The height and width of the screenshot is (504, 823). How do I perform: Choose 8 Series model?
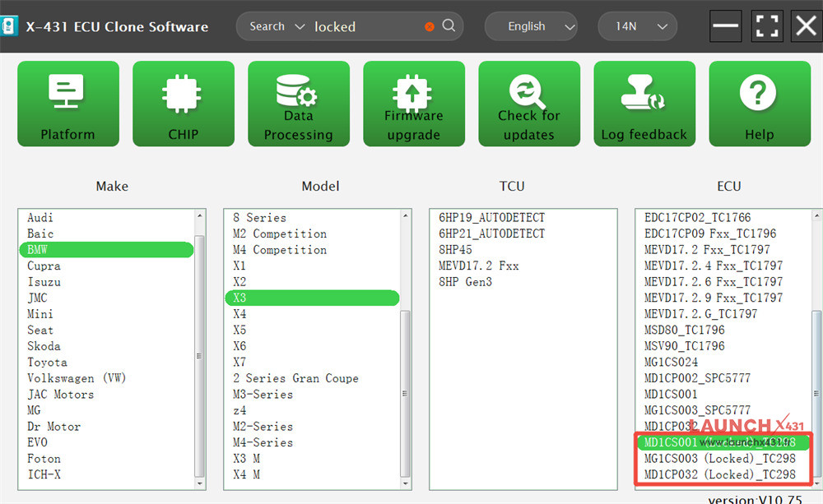coord(259,218)
